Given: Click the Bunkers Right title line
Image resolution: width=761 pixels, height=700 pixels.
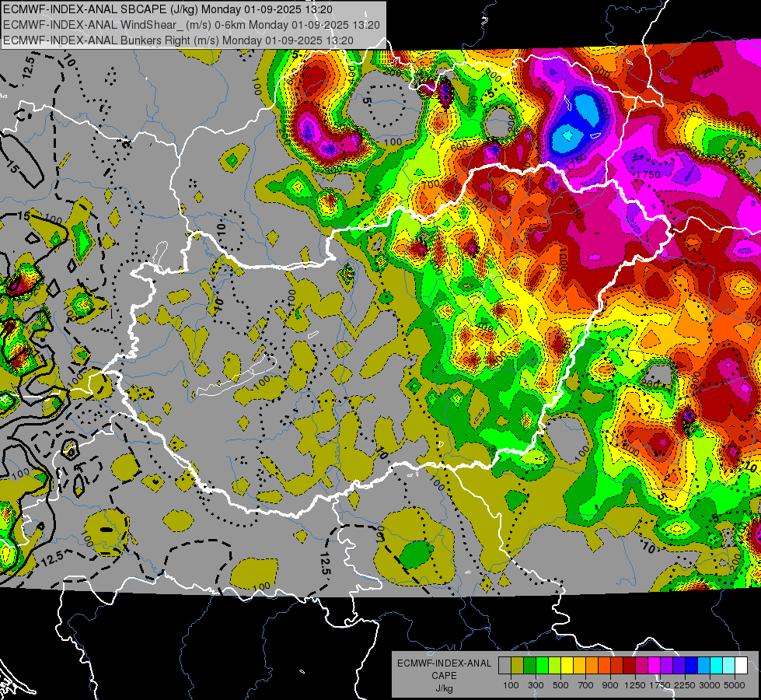Looking at the screenshot, I should click(178, 40).
